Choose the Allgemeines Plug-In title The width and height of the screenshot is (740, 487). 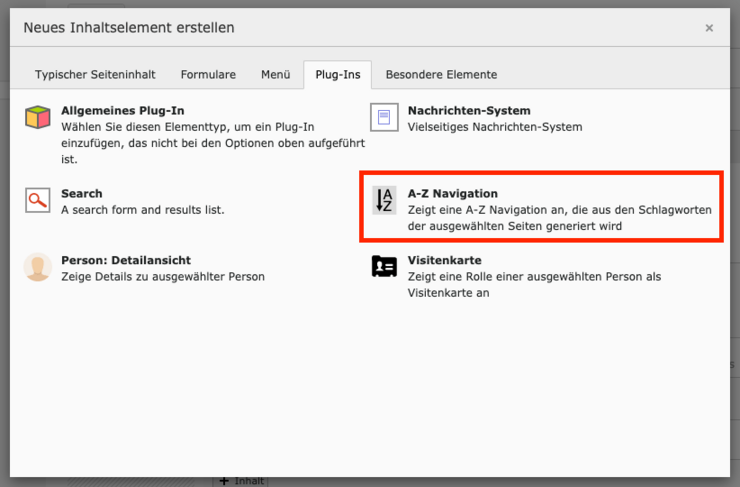[122, 110]
